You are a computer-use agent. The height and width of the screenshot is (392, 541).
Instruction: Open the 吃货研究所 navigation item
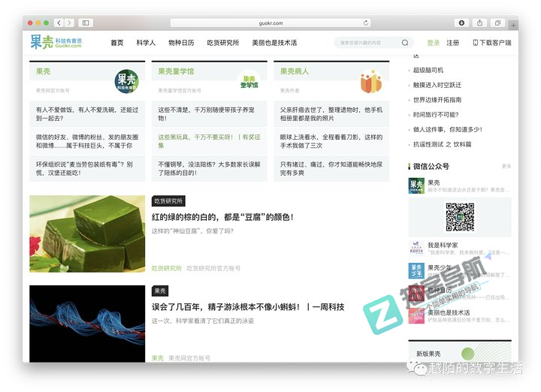tap(223, 43)
